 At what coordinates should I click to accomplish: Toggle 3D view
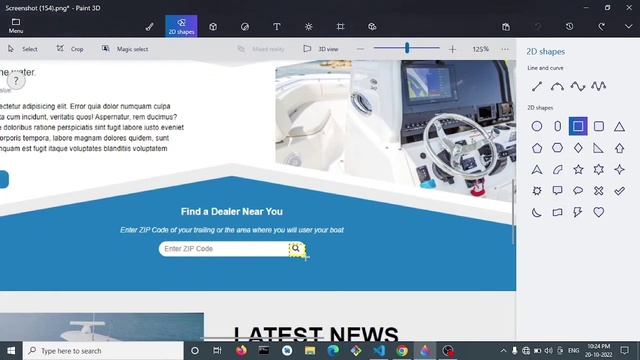[x=321, y=49]
